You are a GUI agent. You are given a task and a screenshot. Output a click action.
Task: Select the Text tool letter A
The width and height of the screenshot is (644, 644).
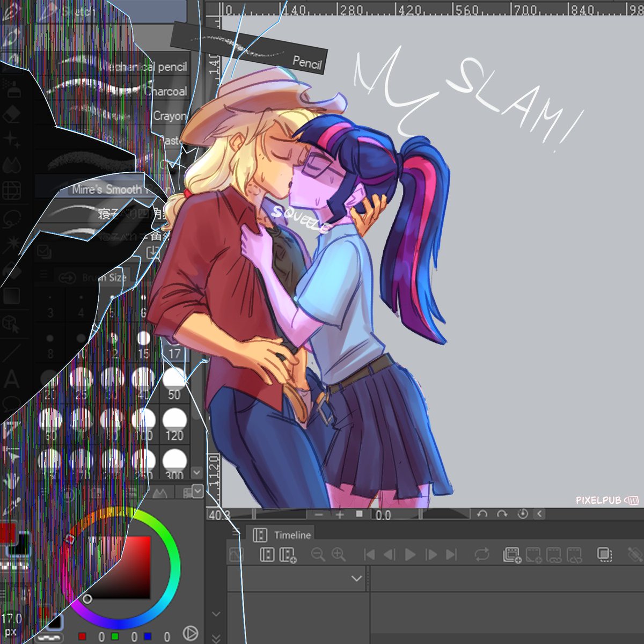pos(11,380)
